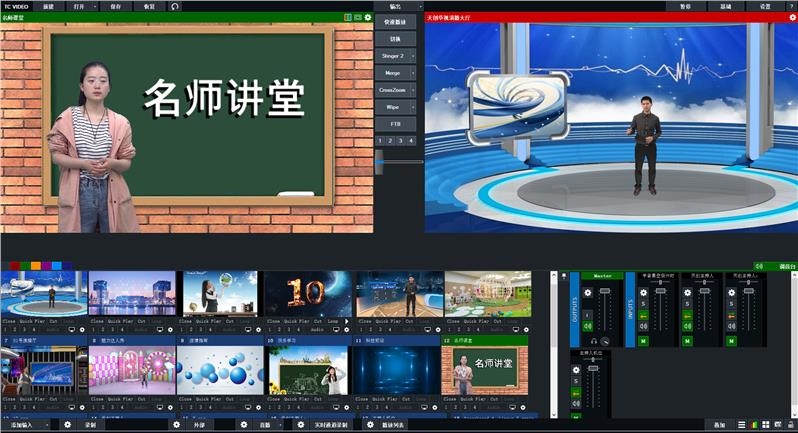Open the output window settings gear
Screen dimensions: 798x433
792,17
